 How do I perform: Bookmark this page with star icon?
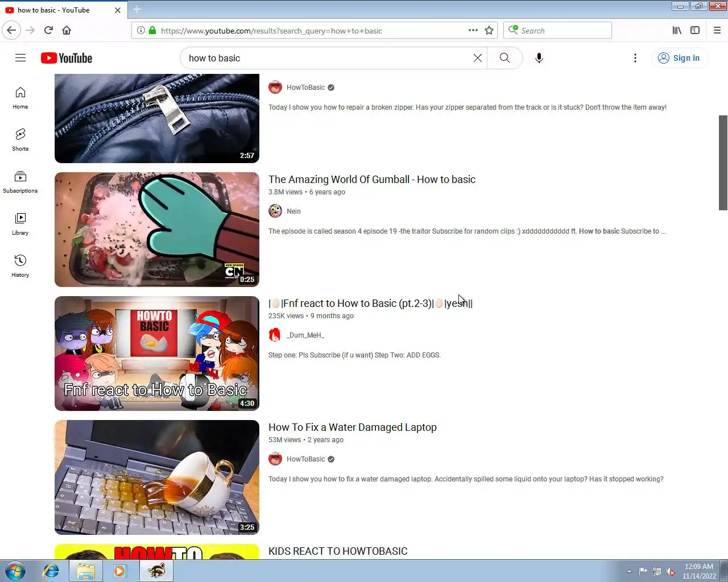489,30
